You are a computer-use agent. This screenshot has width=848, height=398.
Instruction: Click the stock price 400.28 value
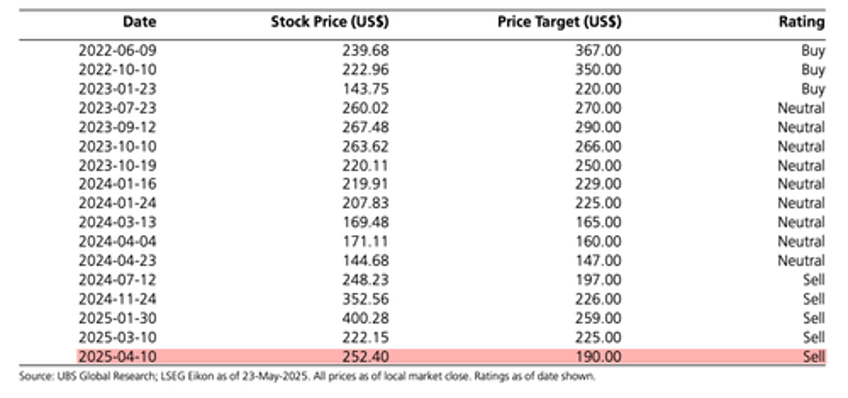[x=365, y=318]
